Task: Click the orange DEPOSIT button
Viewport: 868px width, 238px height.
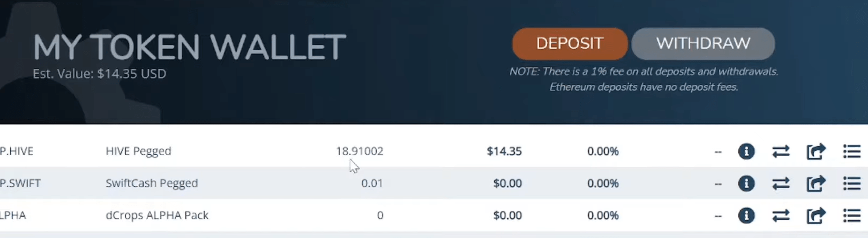Action: coord(570,44)
